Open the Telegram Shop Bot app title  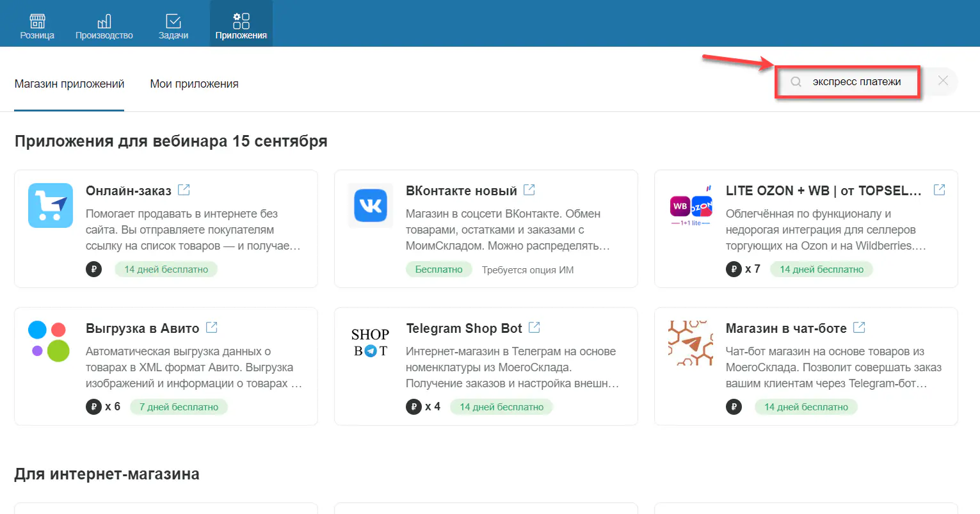pyautogui.click(x=464, y=328)
